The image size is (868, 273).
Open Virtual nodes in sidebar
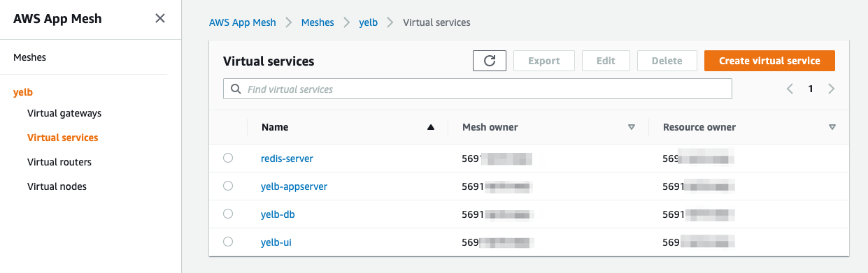click(x=57, y=186)
